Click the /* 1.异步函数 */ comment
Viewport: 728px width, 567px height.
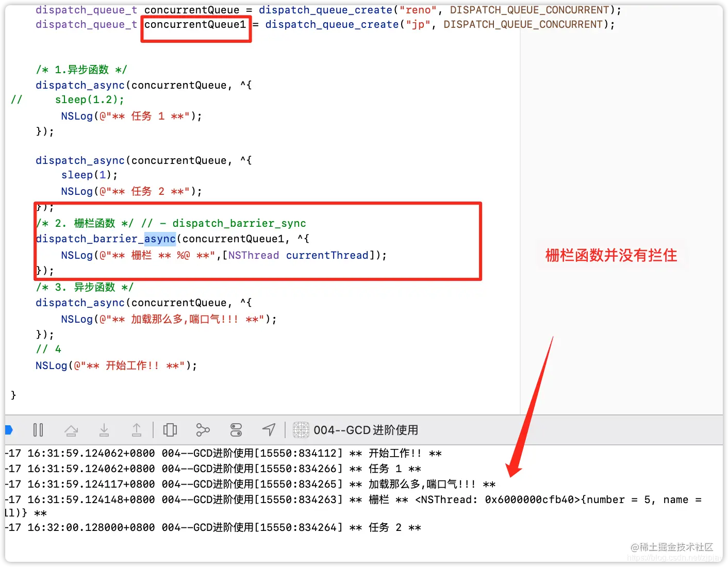coord(81,70)
